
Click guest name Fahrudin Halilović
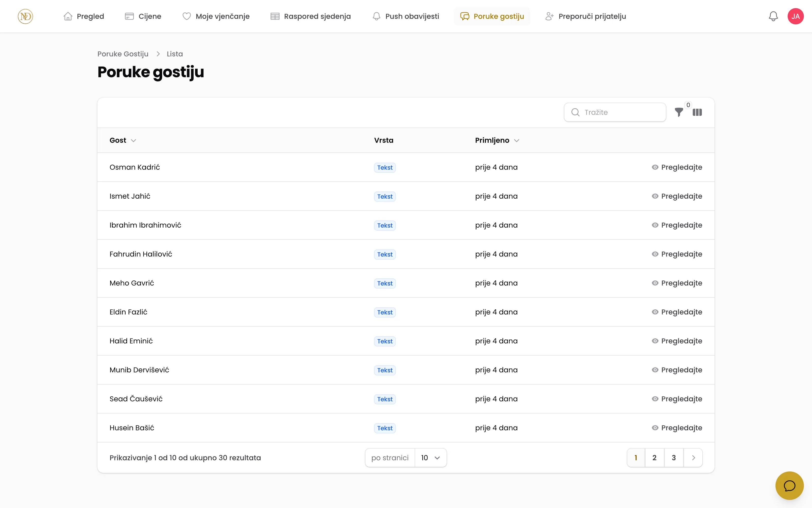pyautogui.click(x=141, y=254)
